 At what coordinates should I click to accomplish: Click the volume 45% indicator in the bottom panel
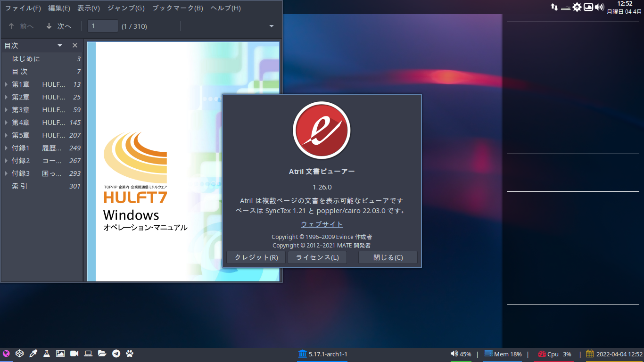pyautogui.click(x=461, y=354)
